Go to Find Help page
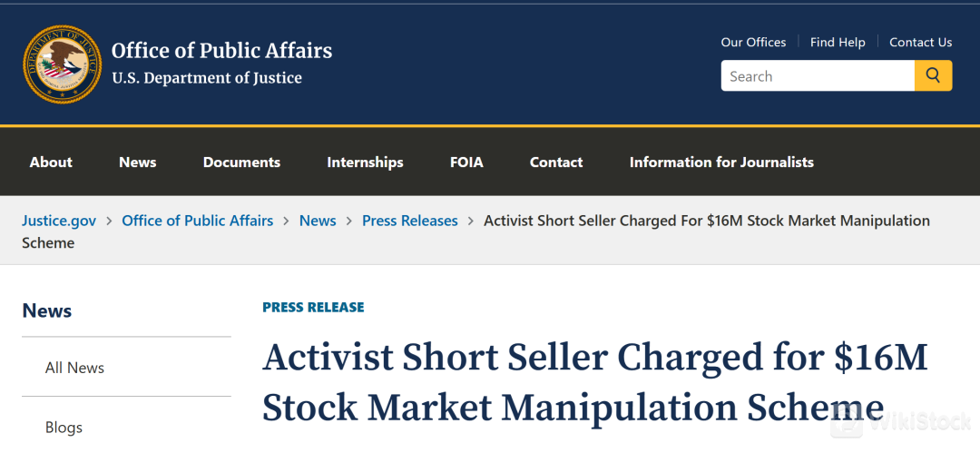The height and width of the screenshot is (453, 980). click(838, 42)
